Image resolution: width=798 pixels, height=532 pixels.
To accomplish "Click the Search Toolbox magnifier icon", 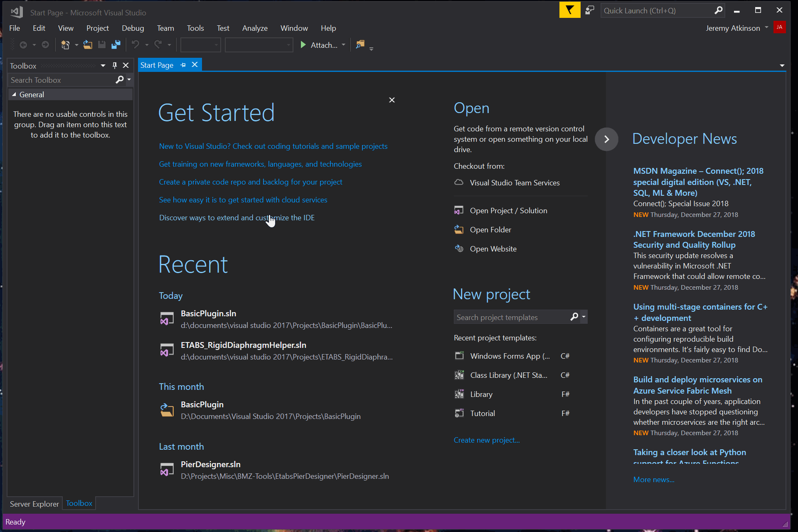I will click(x=120, y=80).
